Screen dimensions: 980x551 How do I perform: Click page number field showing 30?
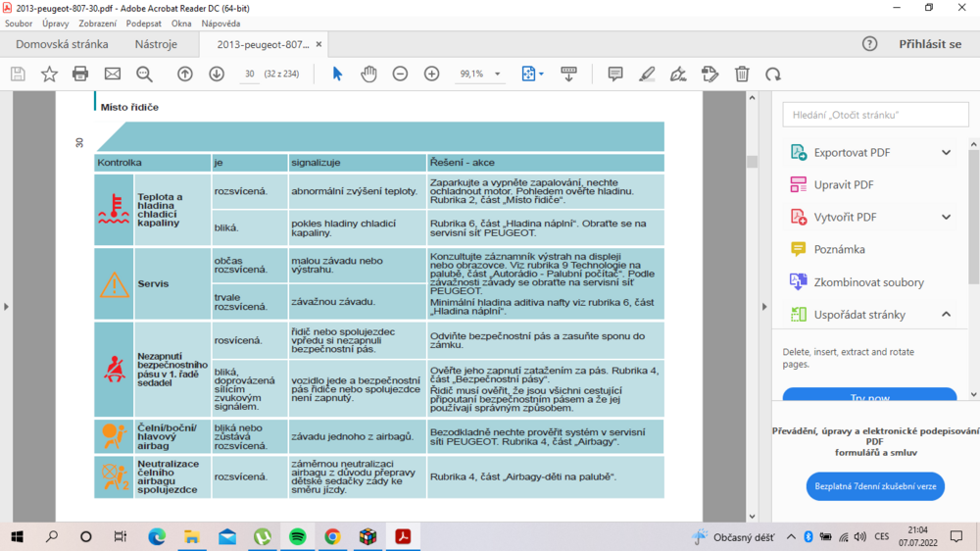(249, 74)
